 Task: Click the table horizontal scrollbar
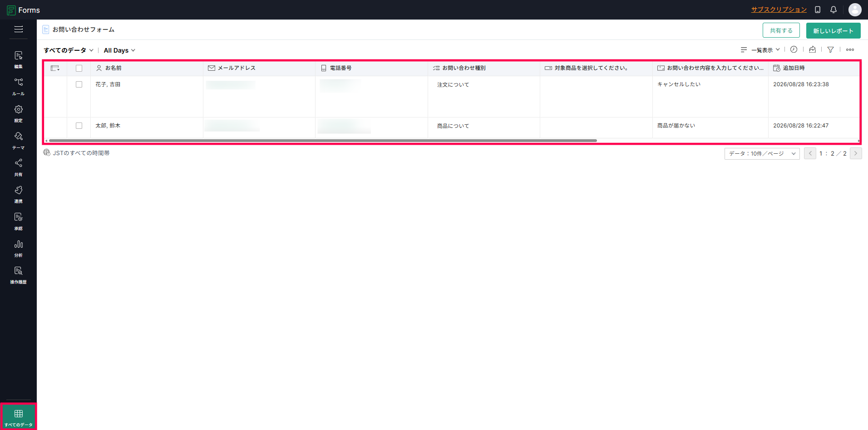pyautogui.click(x=323, y=141)
